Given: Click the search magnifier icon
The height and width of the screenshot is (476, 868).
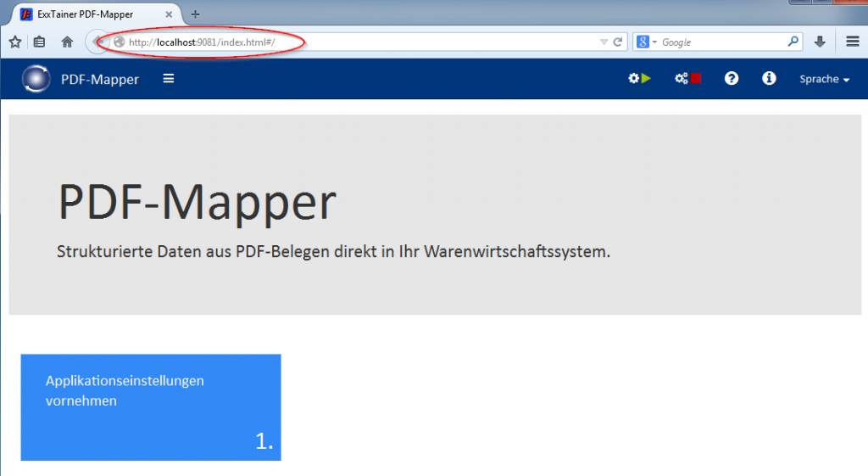Looking at the screenshot, I should pyautogui.click(x=793, y=42).
